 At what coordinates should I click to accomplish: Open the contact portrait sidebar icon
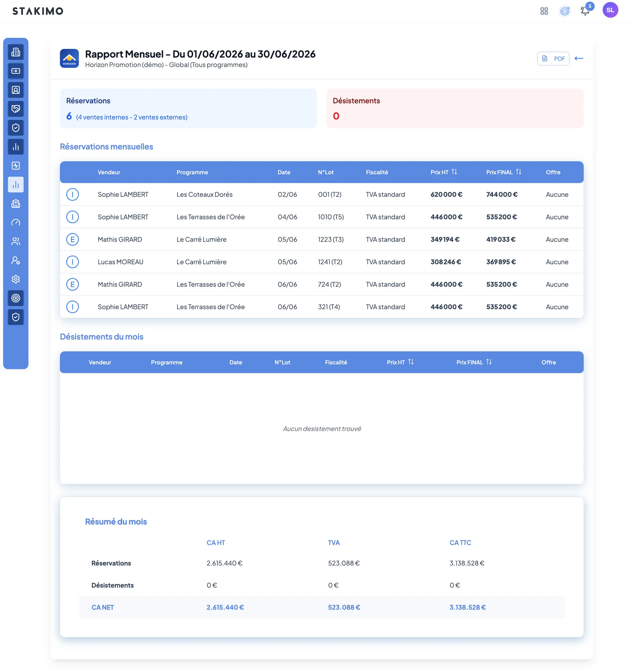pos(15,90)
